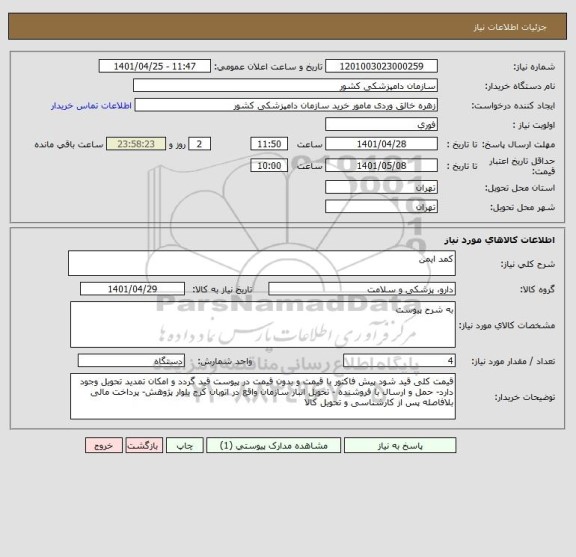Click the نام دستگاه خریدار label

(520, 86)
